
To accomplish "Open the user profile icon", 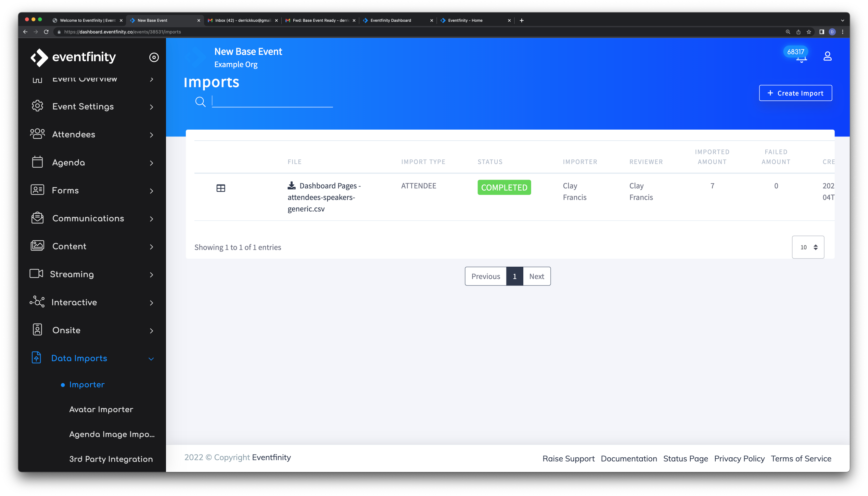I will pos(827,56).
